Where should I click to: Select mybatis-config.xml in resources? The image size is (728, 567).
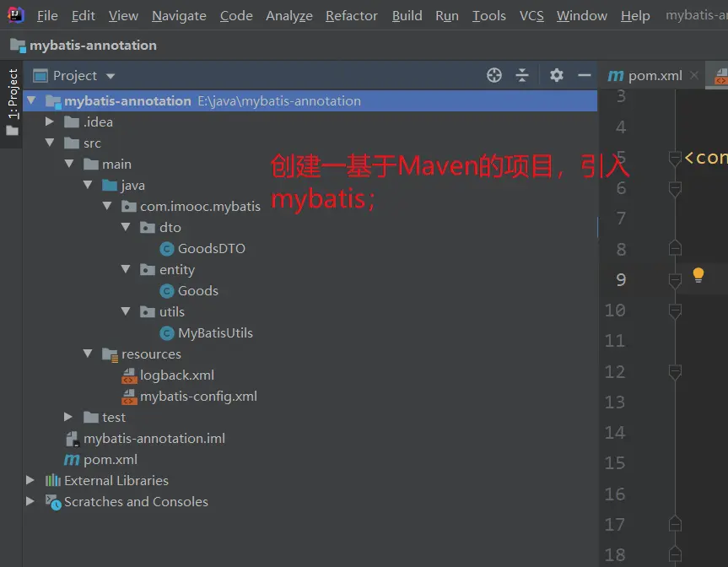pyautogui.click(x=197, y=397)
